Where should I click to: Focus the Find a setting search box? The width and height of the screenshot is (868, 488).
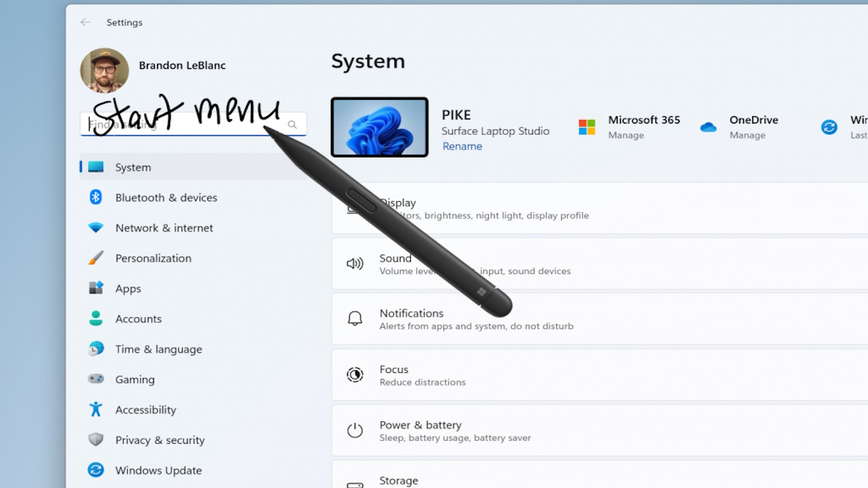tap(193, 124)
